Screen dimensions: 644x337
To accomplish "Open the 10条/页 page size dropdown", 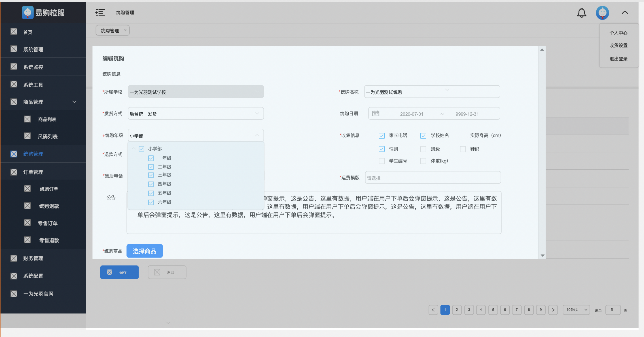I will pos(576,310).
